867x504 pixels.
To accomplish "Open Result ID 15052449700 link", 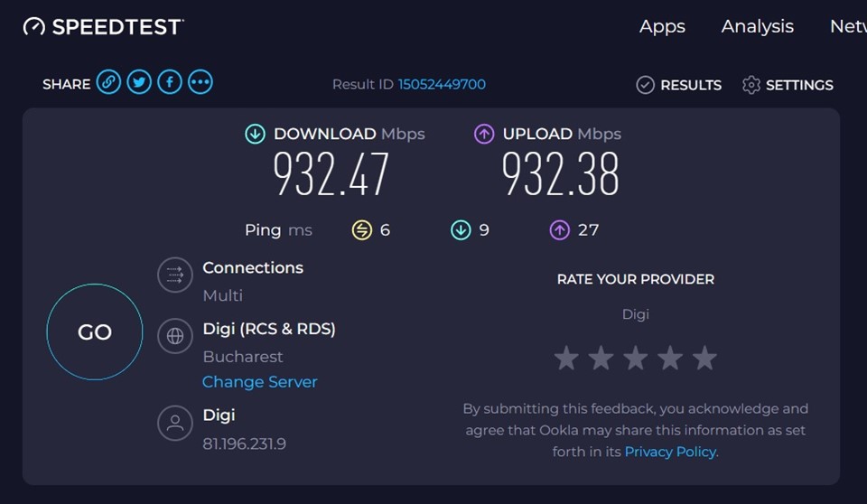I will 442,84.
